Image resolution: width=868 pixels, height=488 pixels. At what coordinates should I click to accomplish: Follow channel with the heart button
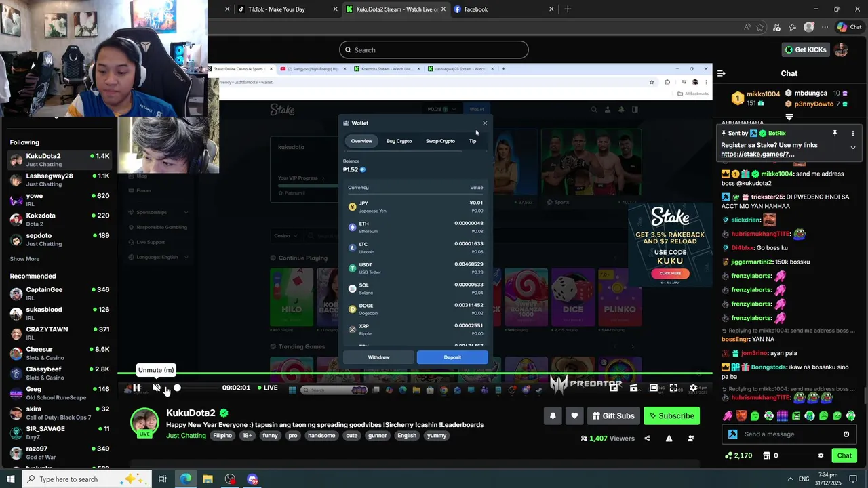coord(574,415)
